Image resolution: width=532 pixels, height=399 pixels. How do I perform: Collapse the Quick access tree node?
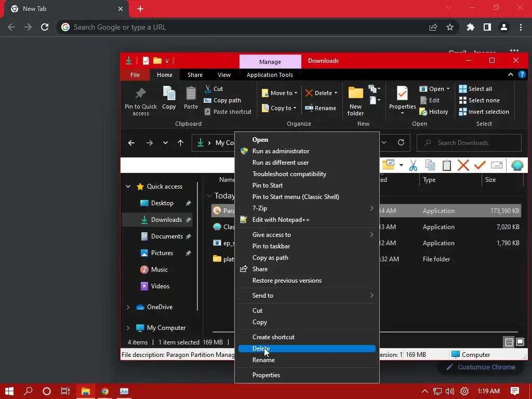pos(128,187)
